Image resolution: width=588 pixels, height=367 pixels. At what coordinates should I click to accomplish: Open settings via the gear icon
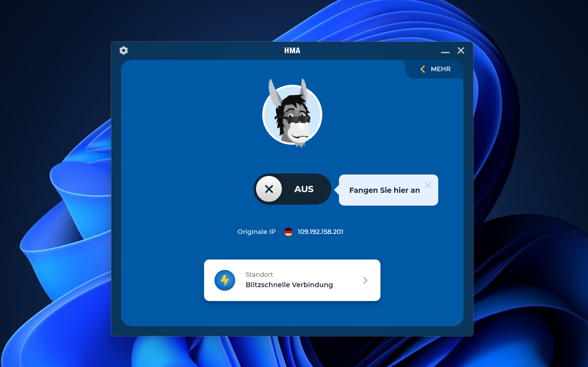click(x=123, y=50)
